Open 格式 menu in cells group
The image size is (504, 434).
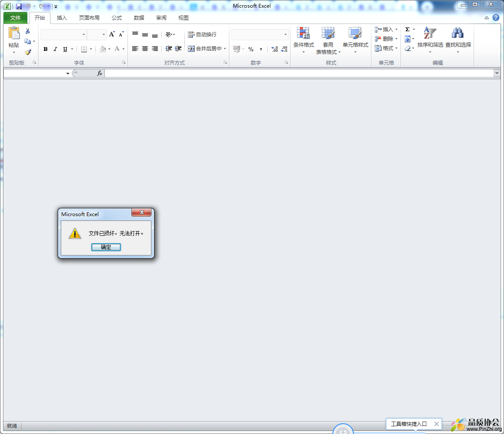coord(386,48)
